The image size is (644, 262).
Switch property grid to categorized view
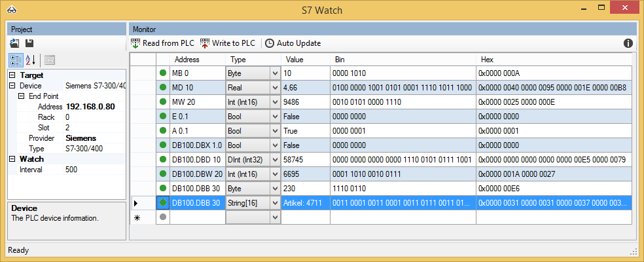point(15,60)
